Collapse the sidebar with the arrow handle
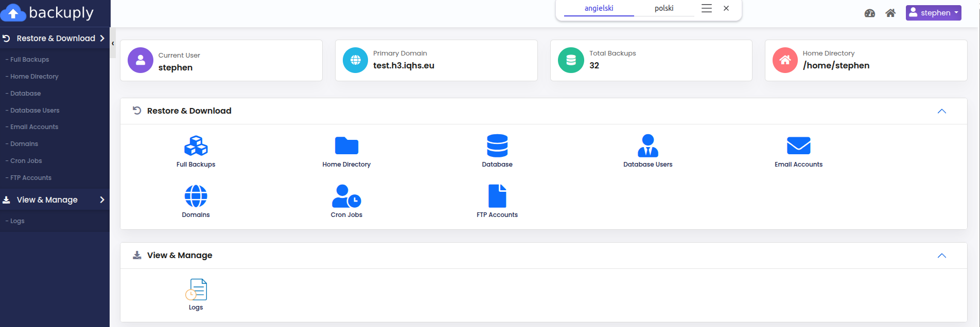980x327 pixels. [113, 44]
